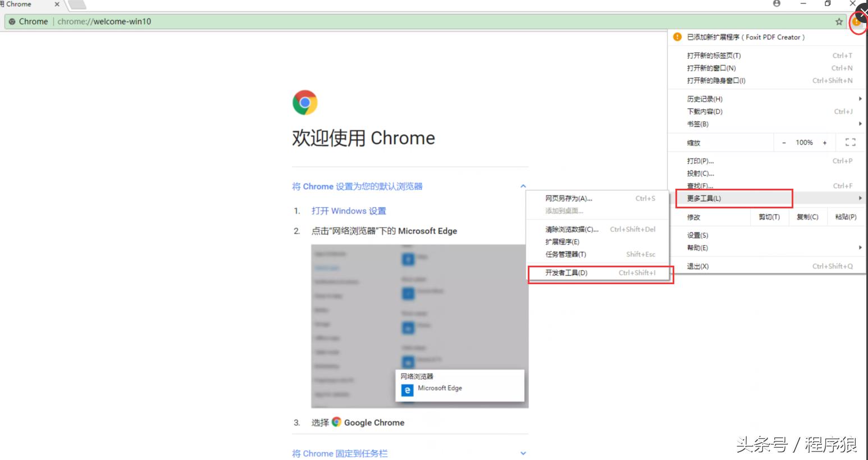The width and height of the screenshot is (868, 460).
Task: Open 扩展程序(E) from submenu
Action: 598,242
